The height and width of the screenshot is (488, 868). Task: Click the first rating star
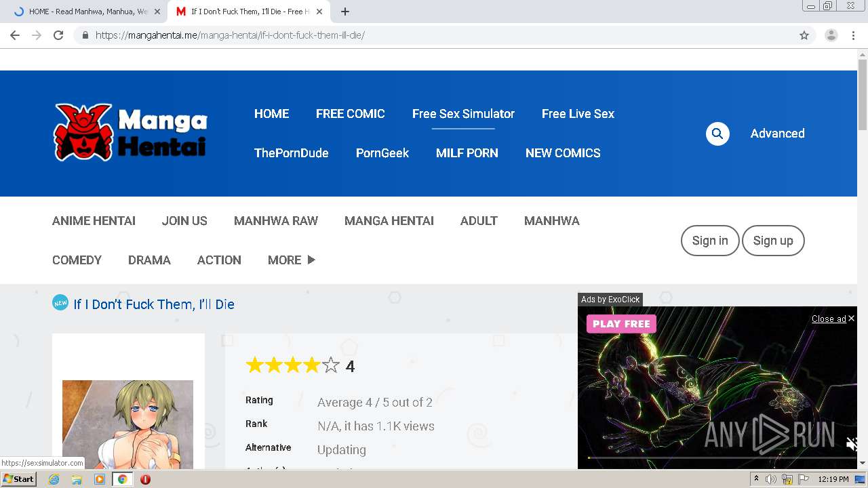pyautogui.click(x=254, y=366)
